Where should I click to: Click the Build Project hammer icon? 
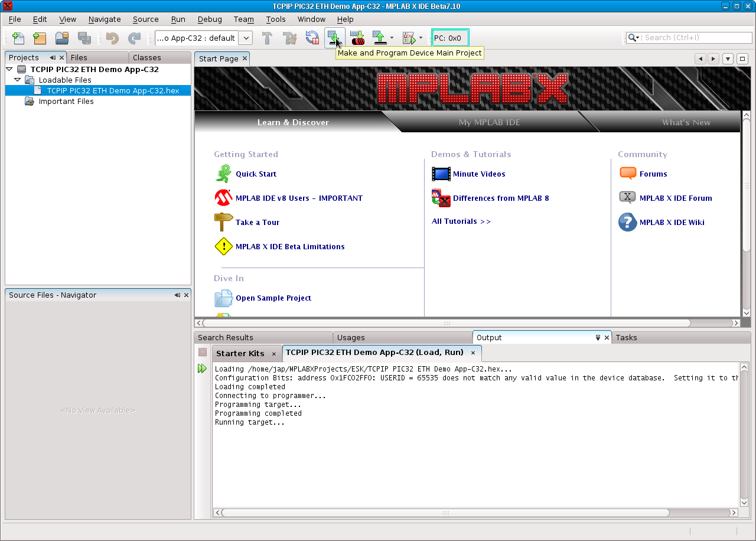coord(267,38)
